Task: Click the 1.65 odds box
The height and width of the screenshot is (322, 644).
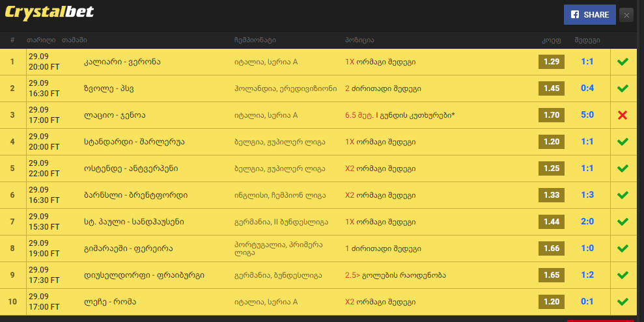Action: (551, 275)
